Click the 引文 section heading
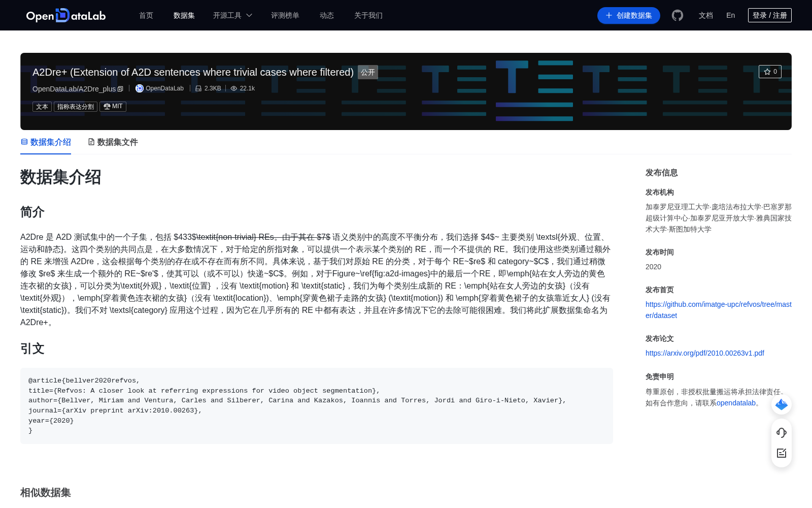812x508 pixels. [x=32, y=348]
